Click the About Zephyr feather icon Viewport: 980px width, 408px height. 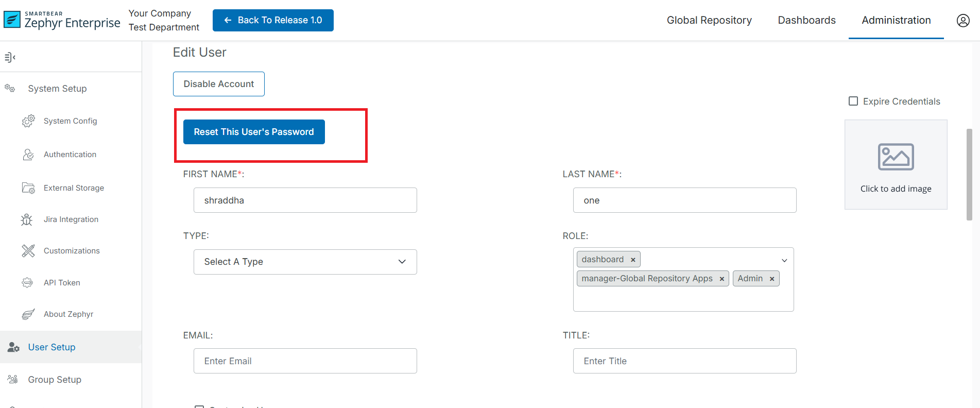tap(28, 314)
